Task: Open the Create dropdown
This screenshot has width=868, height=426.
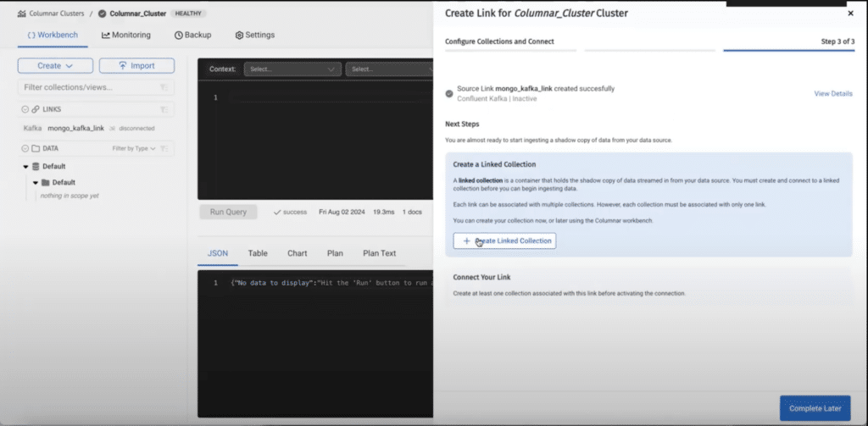Action: point(54,65)
